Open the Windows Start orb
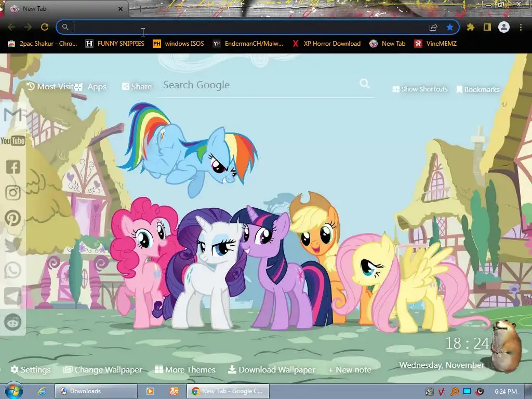This screenshot has height=399, width=532. (14, 391)
